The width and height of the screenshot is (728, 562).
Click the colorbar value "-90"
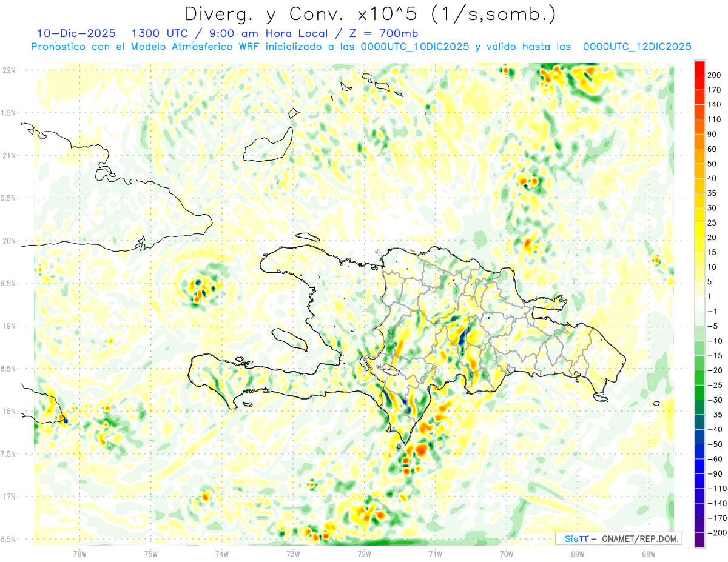click(715, 473)
